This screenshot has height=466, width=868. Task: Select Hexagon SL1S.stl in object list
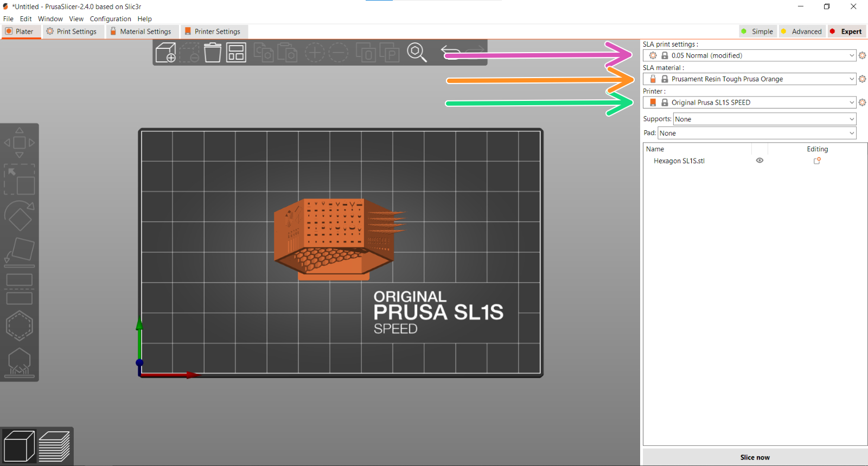pos(679,161)
